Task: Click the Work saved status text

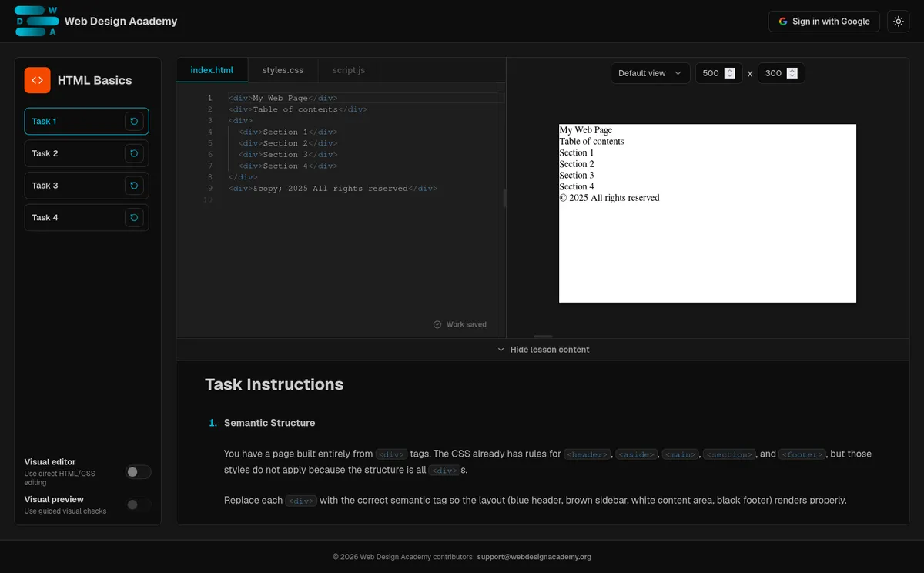Action: [467, 324]
